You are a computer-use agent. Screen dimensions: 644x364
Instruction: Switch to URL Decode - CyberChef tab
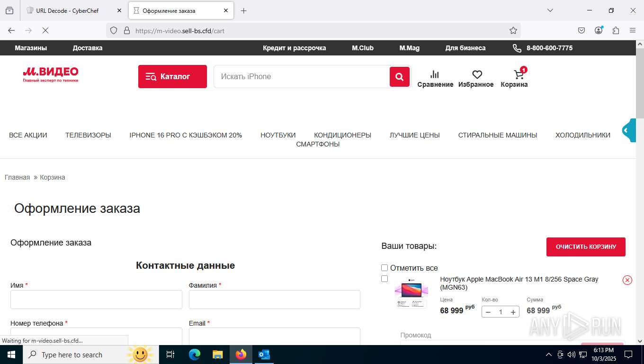click(x=73, y=10)
